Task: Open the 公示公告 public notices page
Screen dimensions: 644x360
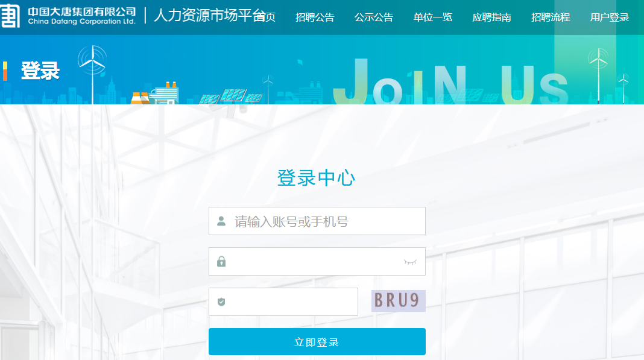Action: click(374, 17)
